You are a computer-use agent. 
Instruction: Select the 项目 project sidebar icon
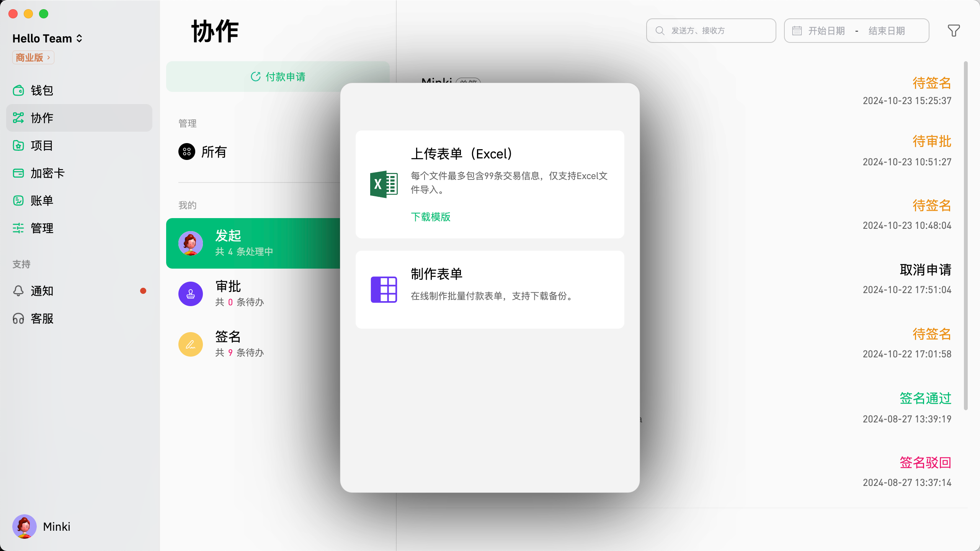click(18, 146)
